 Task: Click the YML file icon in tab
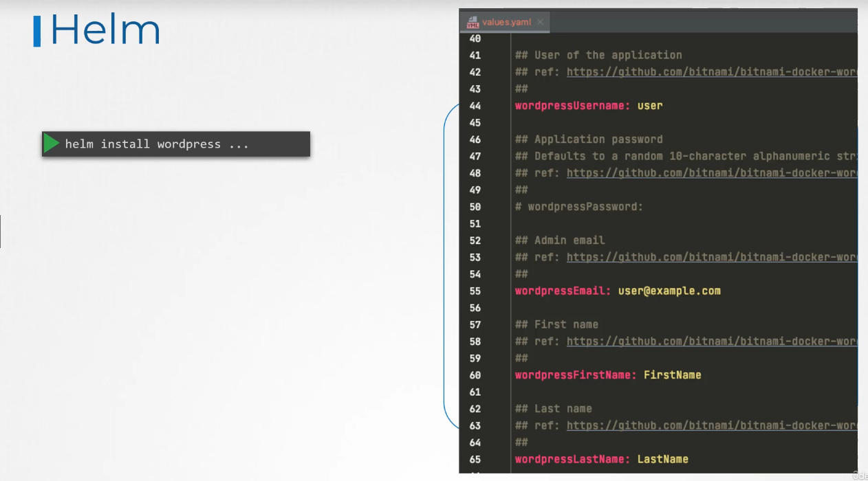tap(473, 22)
